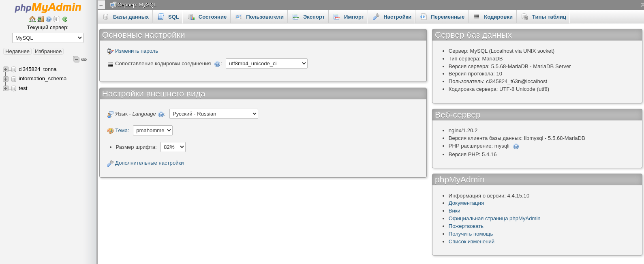Open the Русский - Russian language dropdown
This screenshot has width=644, height=264.
point(214,114)
